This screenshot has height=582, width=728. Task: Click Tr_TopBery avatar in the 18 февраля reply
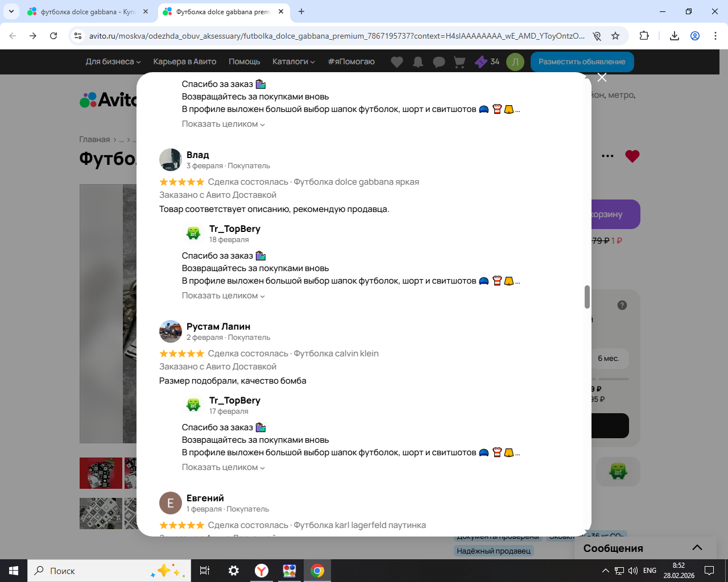(x=193, y=233)
